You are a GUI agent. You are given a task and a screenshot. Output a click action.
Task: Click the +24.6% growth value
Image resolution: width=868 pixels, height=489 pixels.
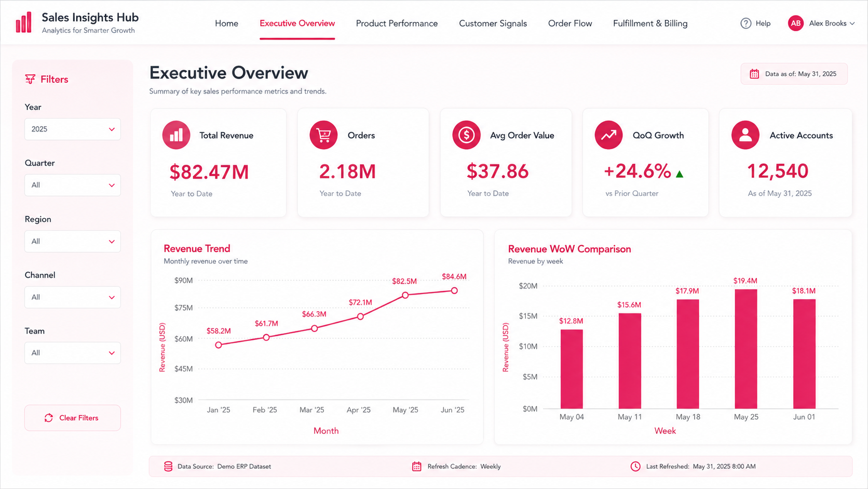pyautogui.click(x=637, y=171)
